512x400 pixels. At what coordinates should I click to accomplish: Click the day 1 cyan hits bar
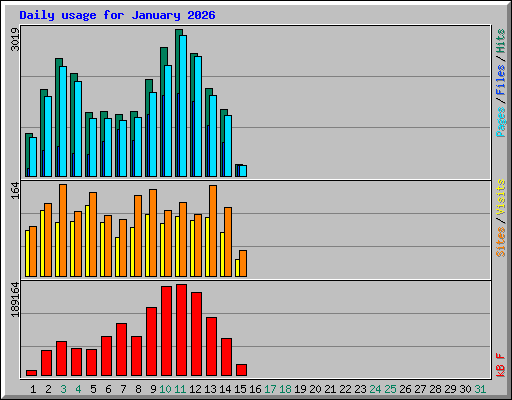tap(33, 157)
